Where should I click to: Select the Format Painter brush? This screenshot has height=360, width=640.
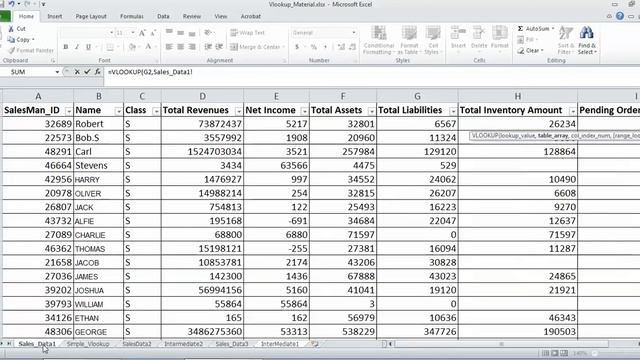[x=11, y=50]
